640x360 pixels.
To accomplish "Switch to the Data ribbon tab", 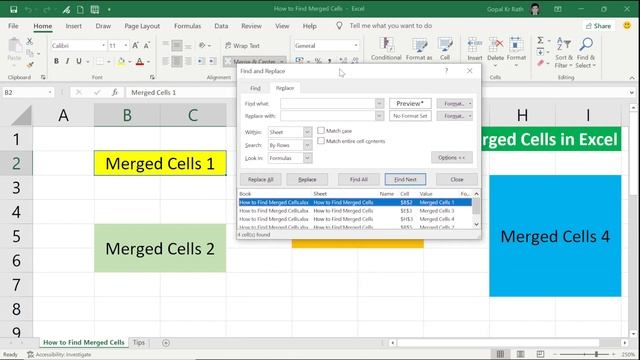I will click(x=221, y=26).
